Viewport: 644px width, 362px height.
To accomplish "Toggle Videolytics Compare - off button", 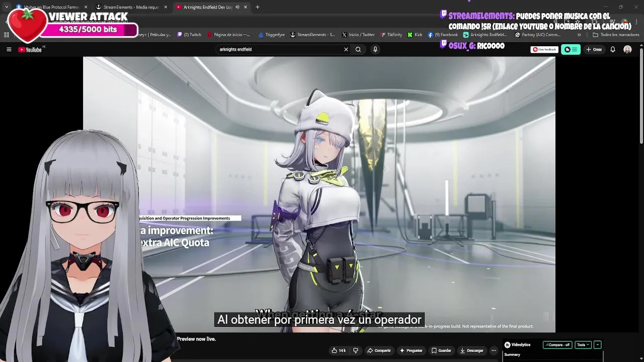I will coord(557,345).
